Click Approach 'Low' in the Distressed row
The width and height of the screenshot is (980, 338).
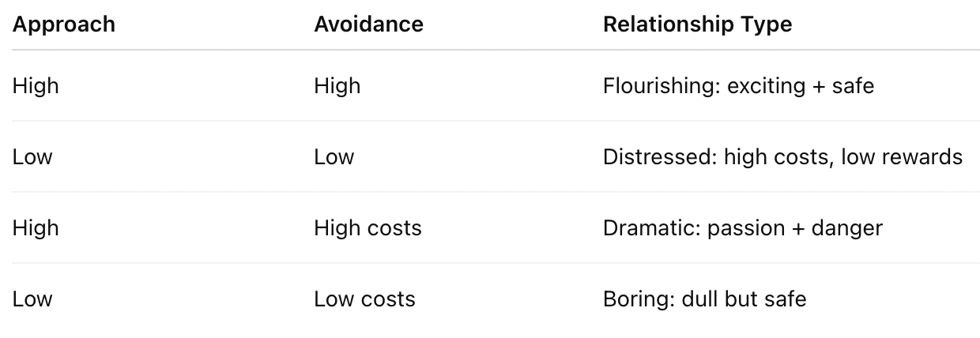32,156
